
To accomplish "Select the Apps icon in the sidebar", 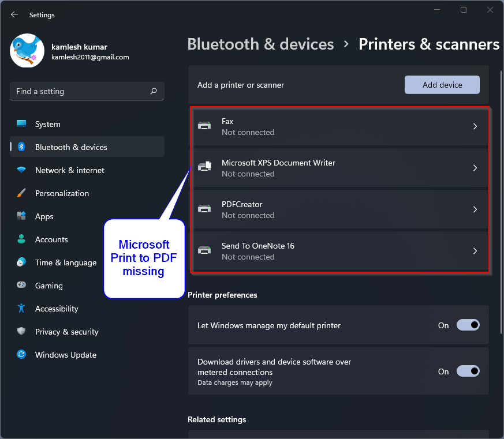I will [x=21, y=216].
